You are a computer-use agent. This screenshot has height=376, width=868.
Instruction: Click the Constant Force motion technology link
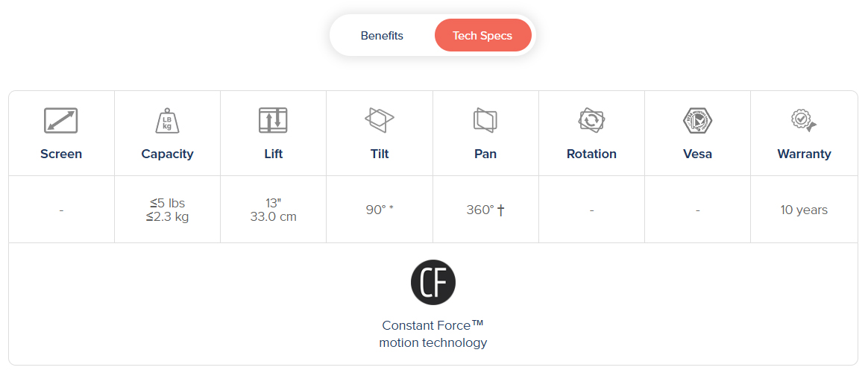[433, 334]
